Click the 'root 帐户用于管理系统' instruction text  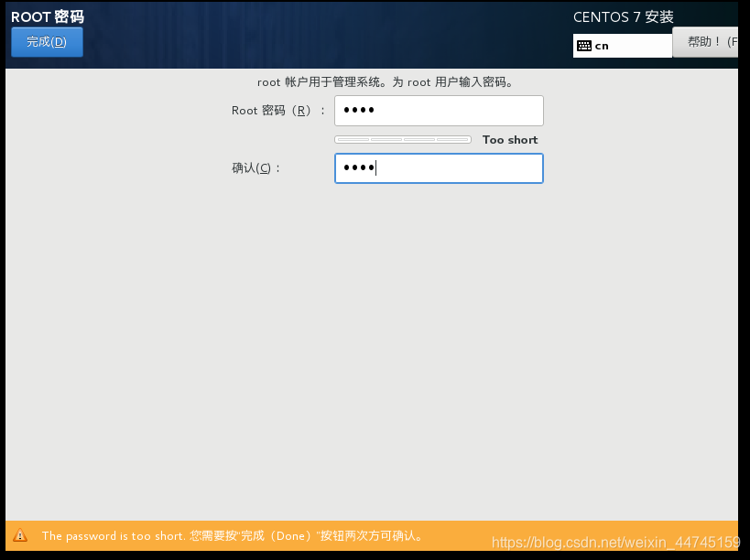[386, 82]
